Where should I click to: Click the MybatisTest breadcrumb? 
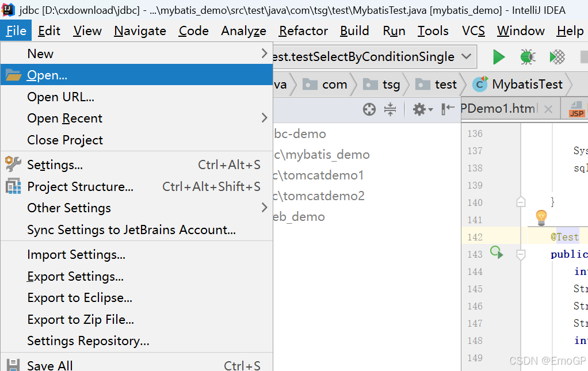(518, 85)
